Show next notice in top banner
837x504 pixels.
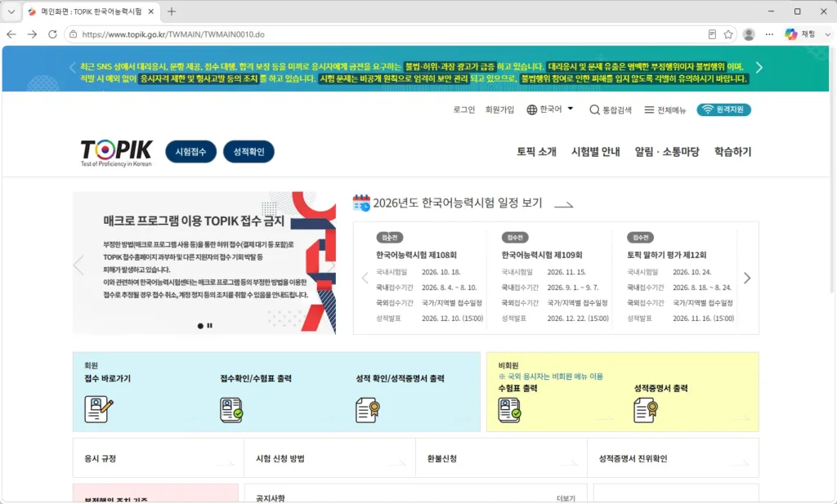coord(759,67)
